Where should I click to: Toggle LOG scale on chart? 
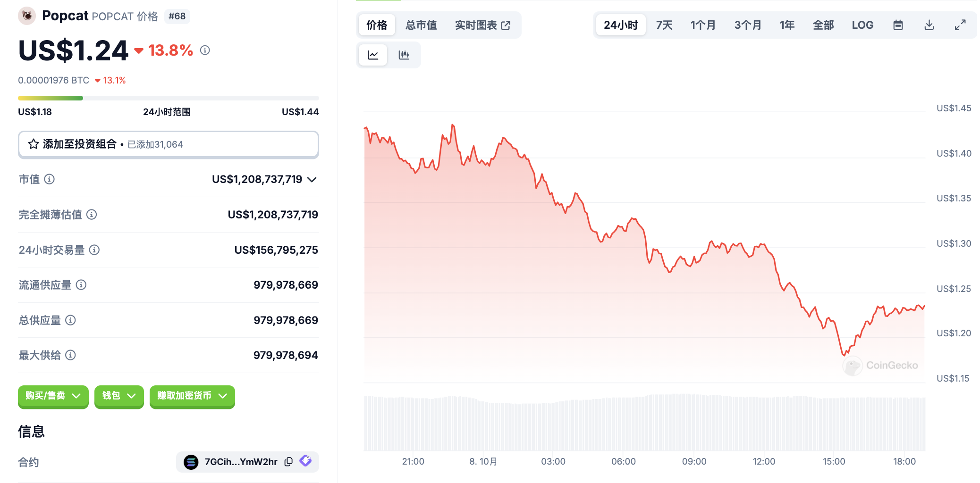(x=862, y=25)
